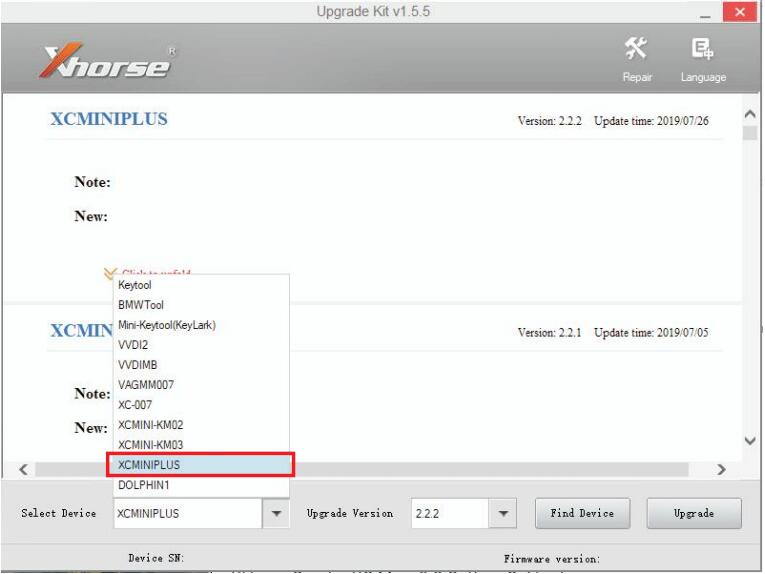The image size is (765, 574).
Task: Minimize the Upgrade Kit window
Action: 705,11
